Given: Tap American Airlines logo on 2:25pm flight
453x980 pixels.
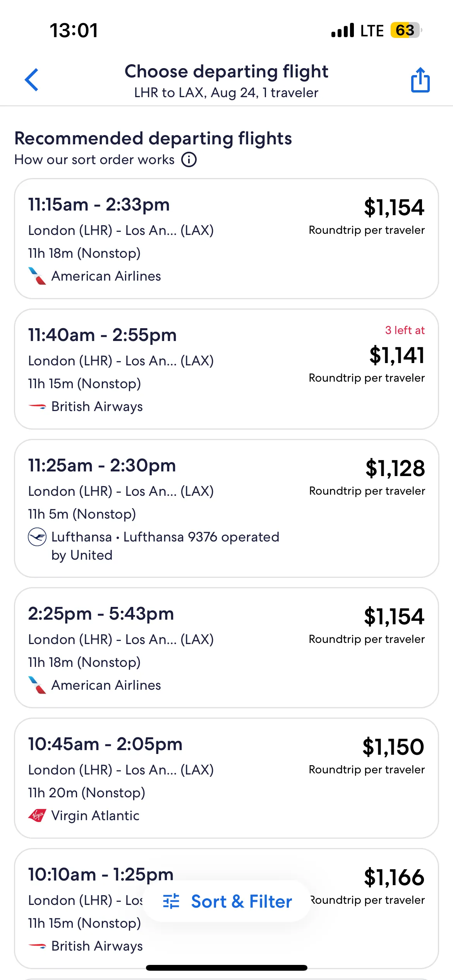Looking at the screenshot, I should (x=37, y=685).
